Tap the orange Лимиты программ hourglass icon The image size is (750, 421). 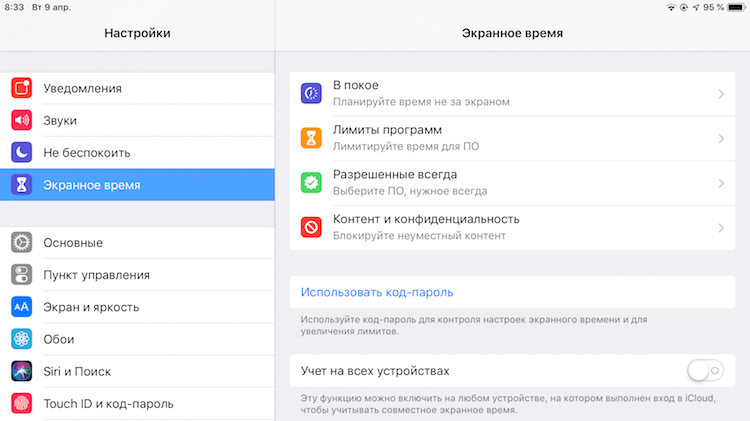coord(311,138)
